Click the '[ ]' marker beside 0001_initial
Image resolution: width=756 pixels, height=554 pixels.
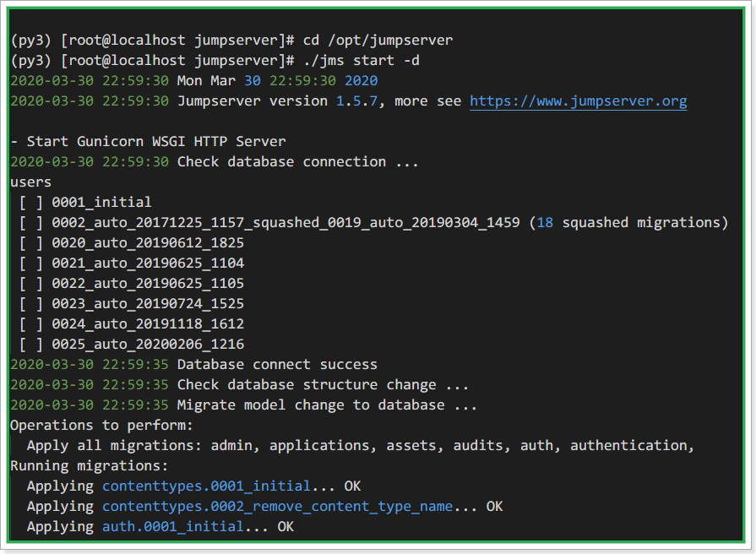[x=31, y=202]
